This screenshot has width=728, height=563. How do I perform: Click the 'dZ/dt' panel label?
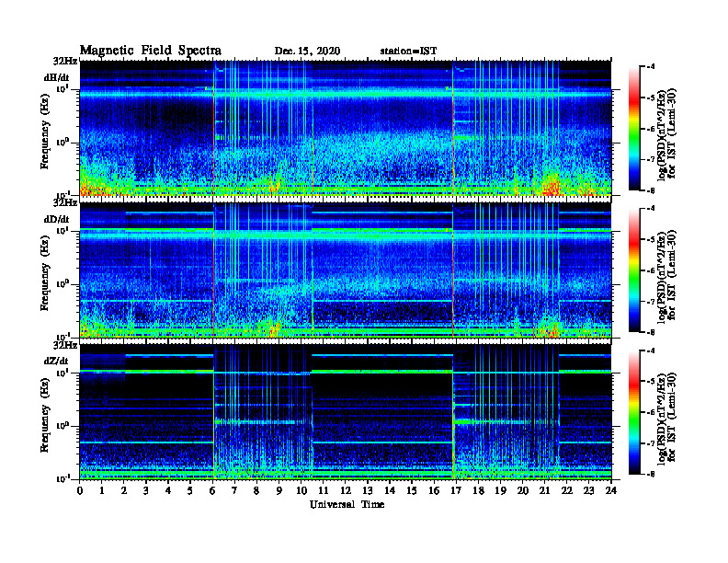click(56, 361)
